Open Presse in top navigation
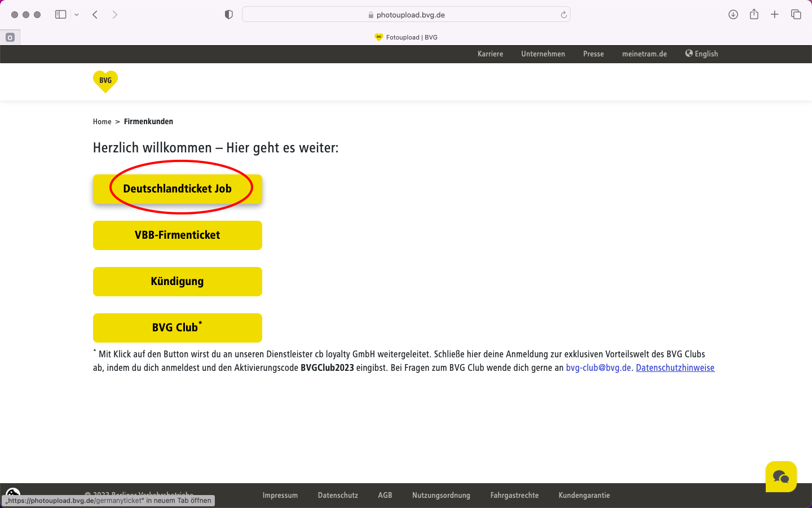Viewport: 812px width, 508px height. point(593,54)
